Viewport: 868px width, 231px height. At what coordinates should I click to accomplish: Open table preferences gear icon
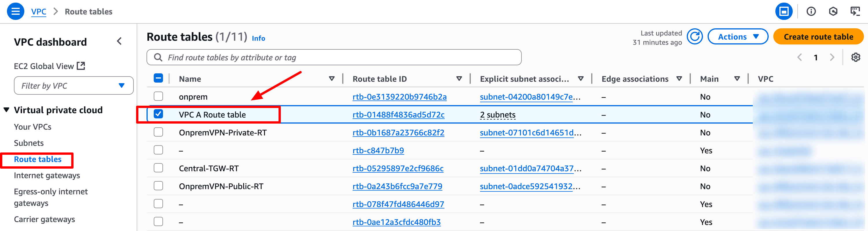point(855,57)
